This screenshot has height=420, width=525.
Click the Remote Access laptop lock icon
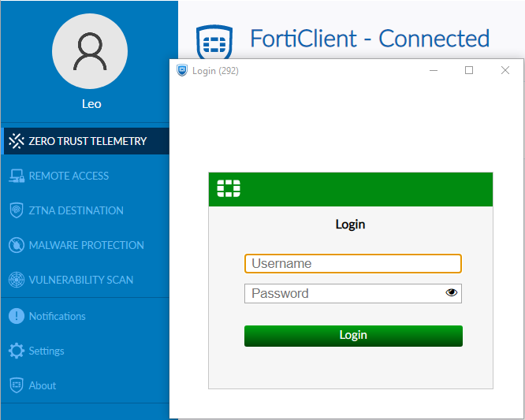point(16,176)
